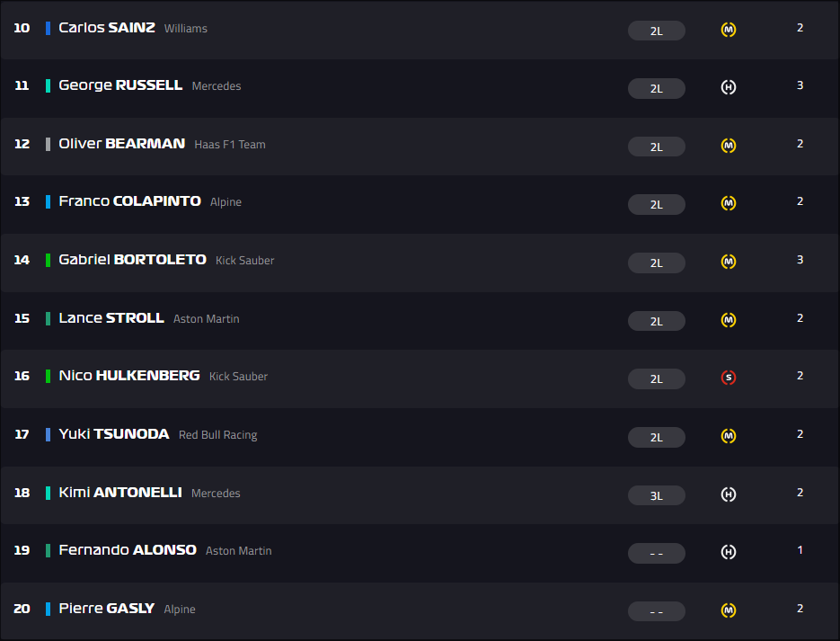Click Kick Sauber green bar beside Bortoleto
The height and width of the screenshot is (641, 840).
point(48,260)
